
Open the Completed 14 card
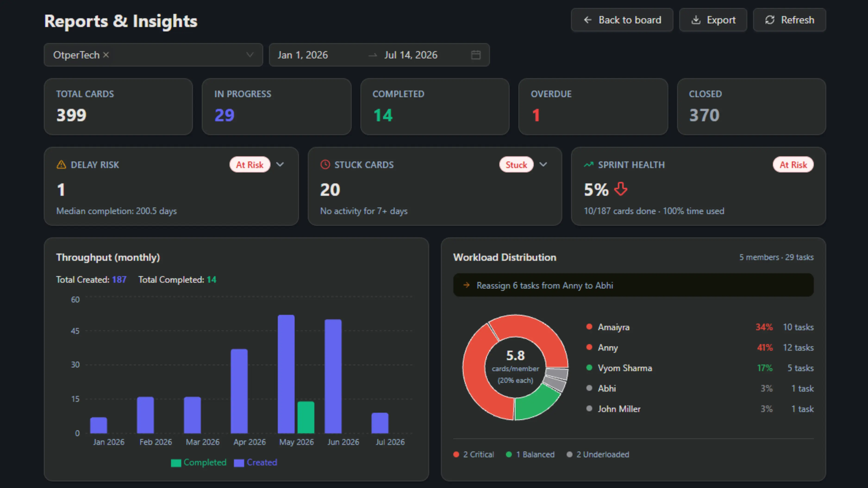coord(435,107)
